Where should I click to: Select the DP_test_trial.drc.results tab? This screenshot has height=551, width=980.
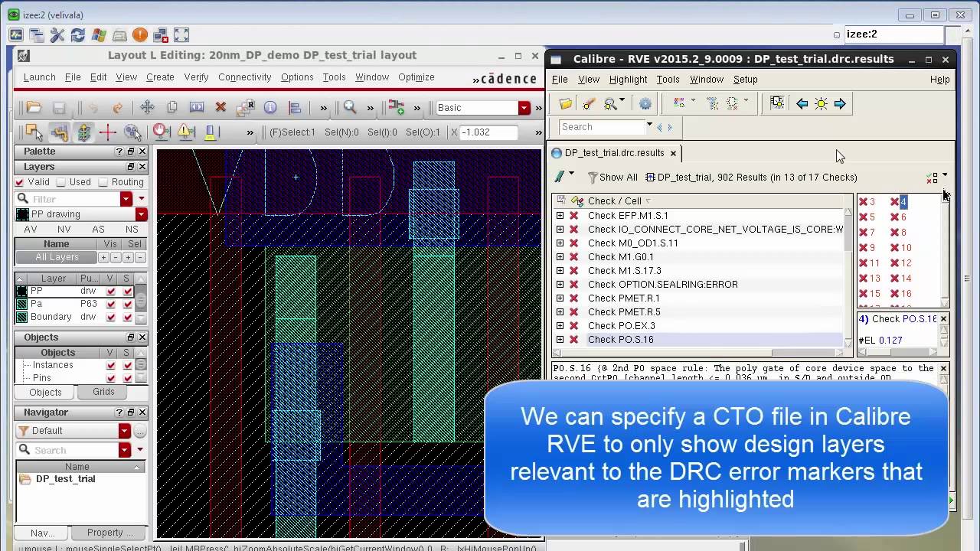(x=614, y=153)
